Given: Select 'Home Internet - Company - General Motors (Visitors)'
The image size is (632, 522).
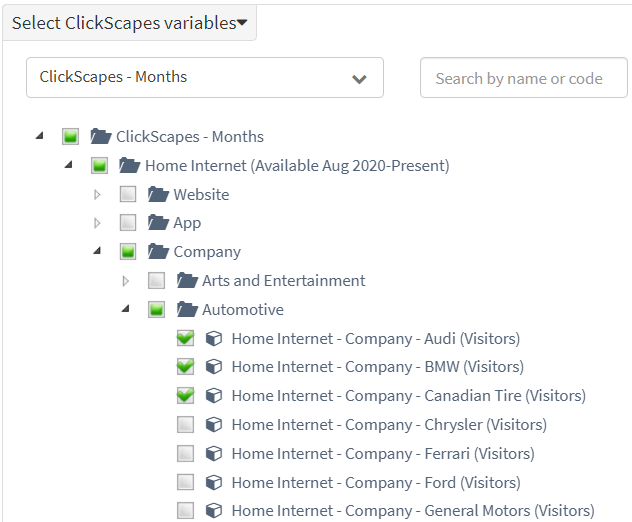Looking at the screenshot, I should (413, 511).
